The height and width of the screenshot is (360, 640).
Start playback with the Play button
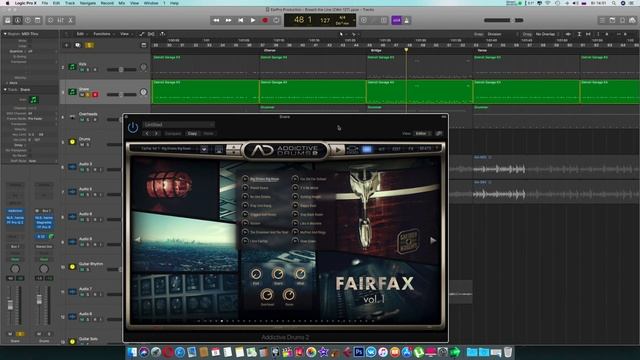tap(253, 20)
